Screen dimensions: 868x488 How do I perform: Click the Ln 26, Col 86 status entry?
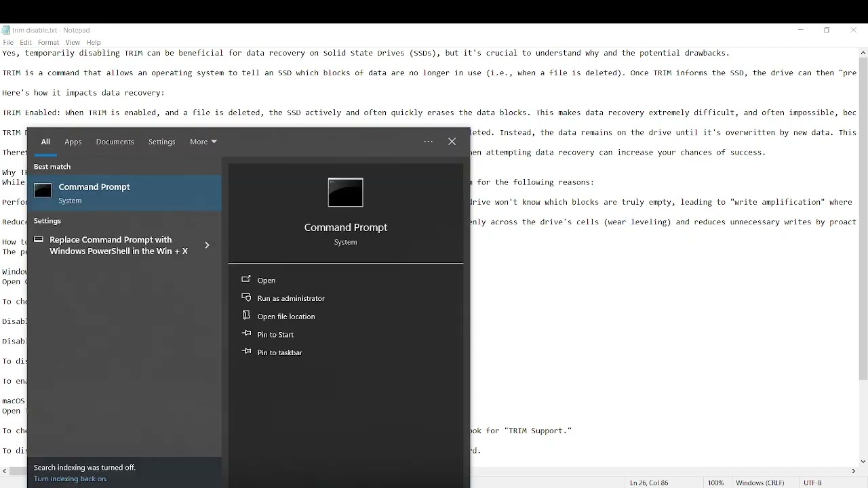coord(649,483)
